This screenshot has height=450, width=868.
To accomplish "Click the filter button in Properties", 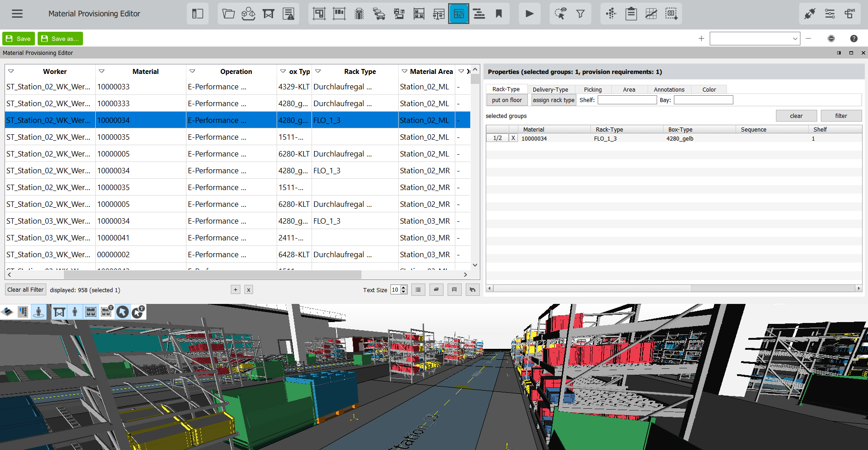I will click(x=841, y=116).
